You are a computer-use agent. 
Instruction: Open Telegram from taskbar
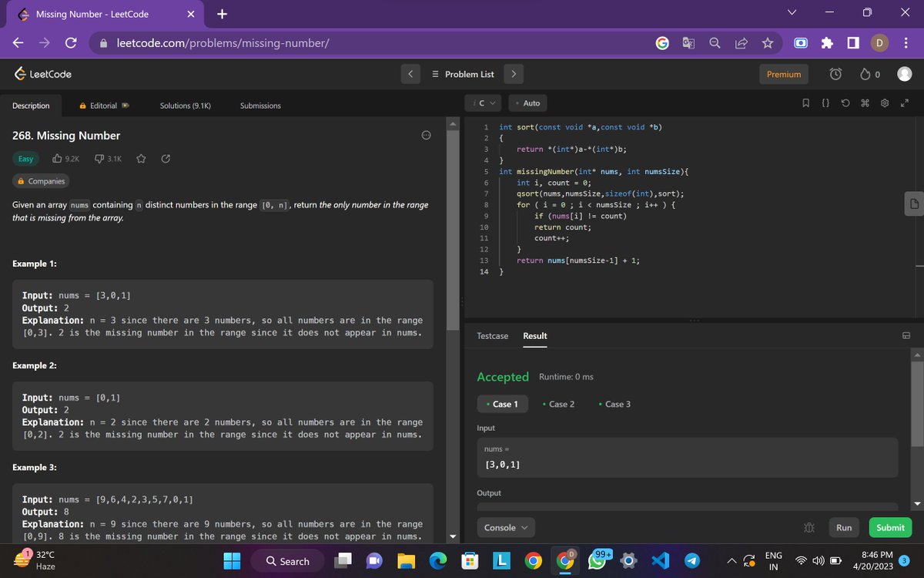[691, 561]
